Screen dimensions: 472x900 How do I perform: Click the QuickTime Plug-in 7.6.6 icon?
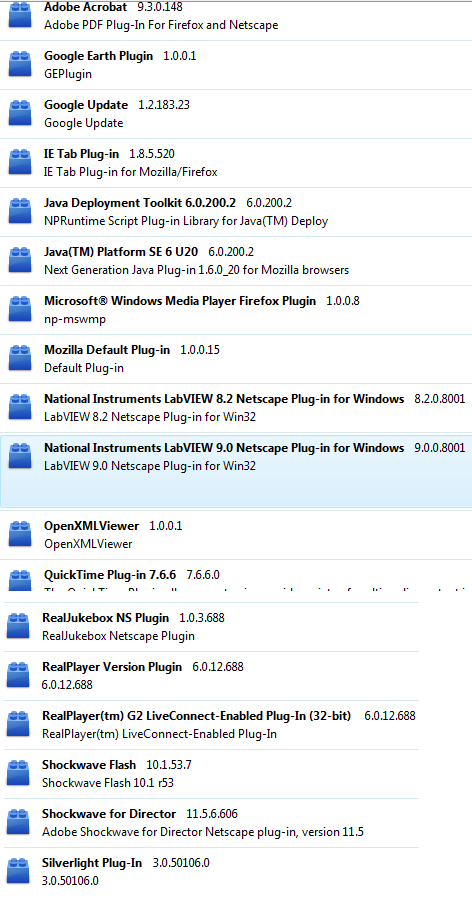coord(20,580)
